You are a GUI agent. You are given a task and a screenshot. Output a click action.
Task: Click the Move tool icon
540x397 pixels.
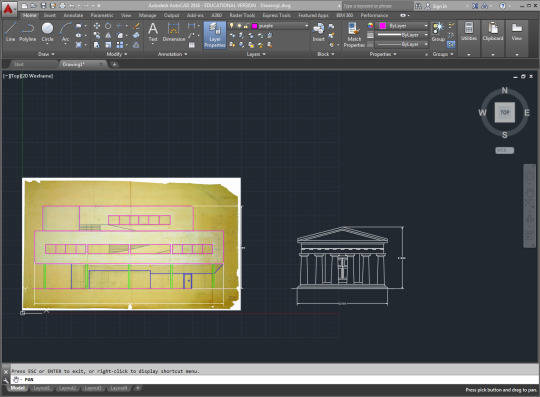coord(97,26)
